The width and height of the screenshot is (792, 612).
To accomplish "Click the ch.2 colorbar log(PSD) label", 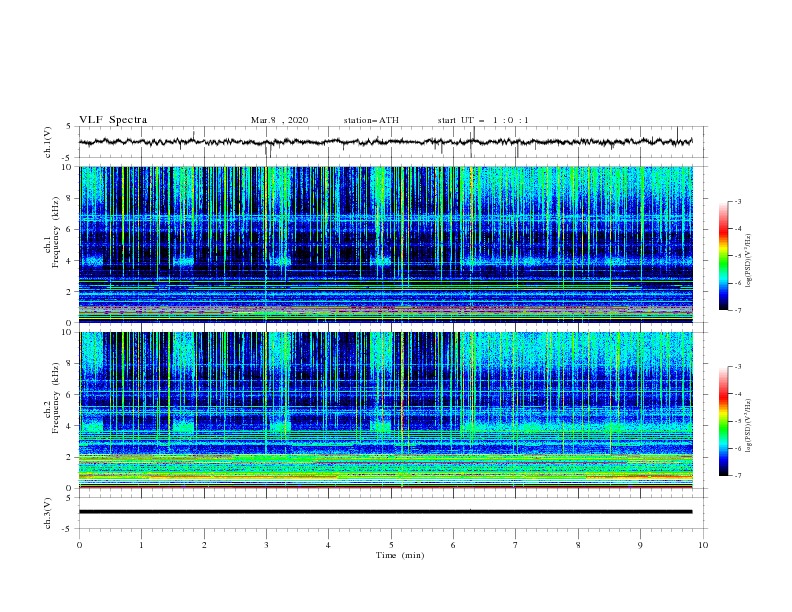I will [x=749, y=426].
